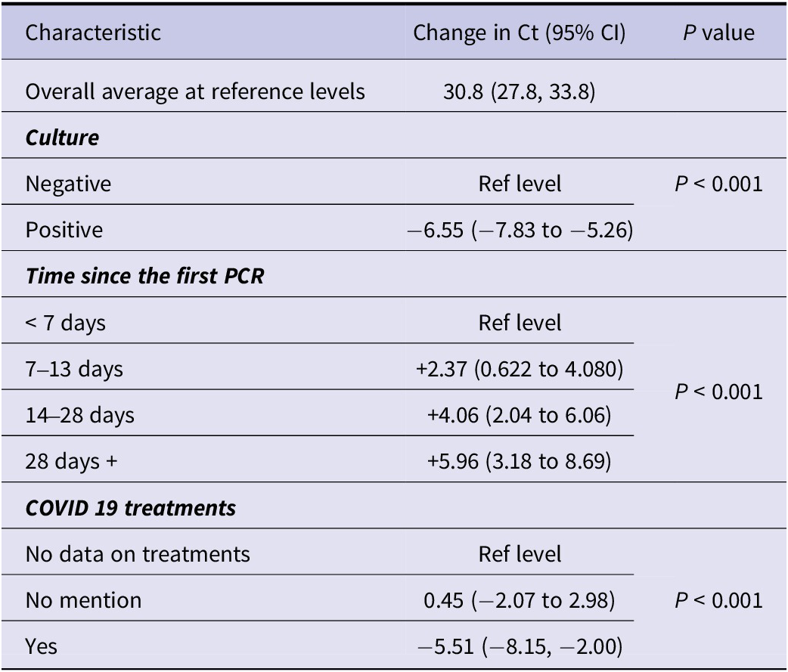Click the Negative culture row label
This screenshot has width=788, height=672.
pyautogui.click(x=68, y=184)
